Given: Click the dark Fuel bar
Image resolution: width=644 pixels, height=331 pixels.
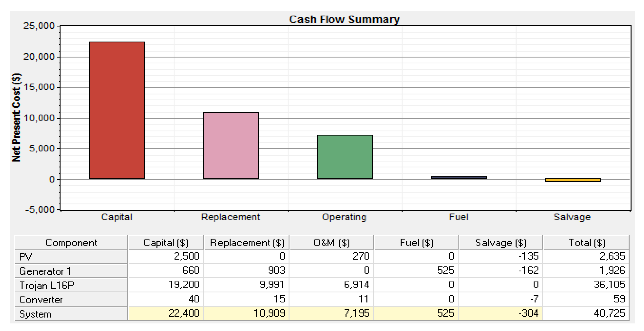Looking at the screenshot, I should (x=459, y=177).
